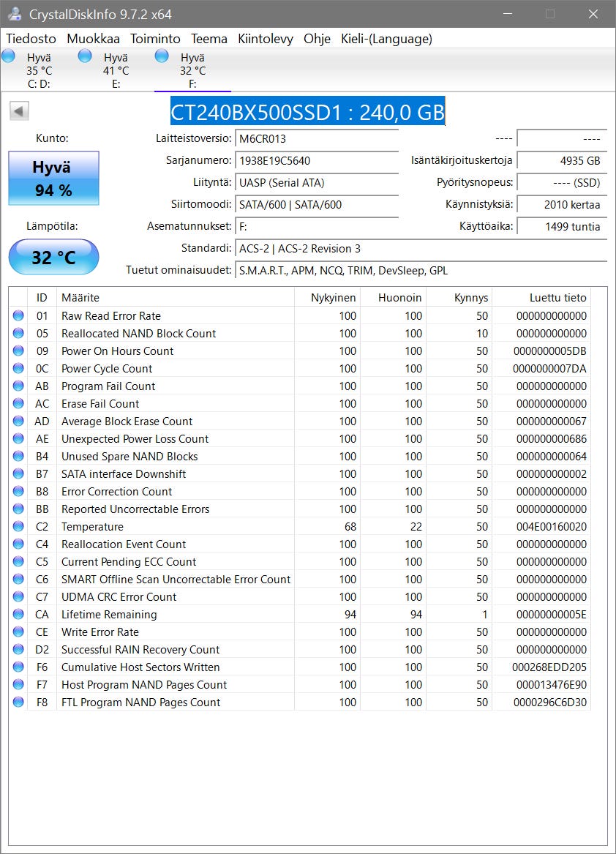This screenshot has width=616, height=854.
Task: Open the Teema menu
Action: click(x=209, y=39)
